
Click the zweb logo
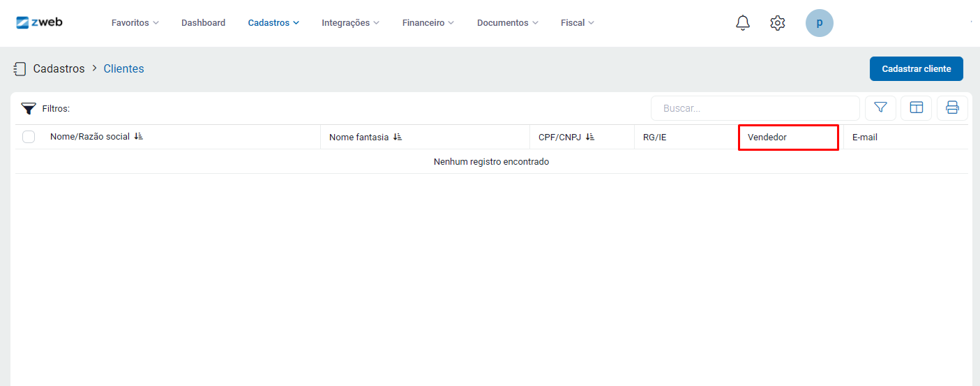tap(39, 22)
